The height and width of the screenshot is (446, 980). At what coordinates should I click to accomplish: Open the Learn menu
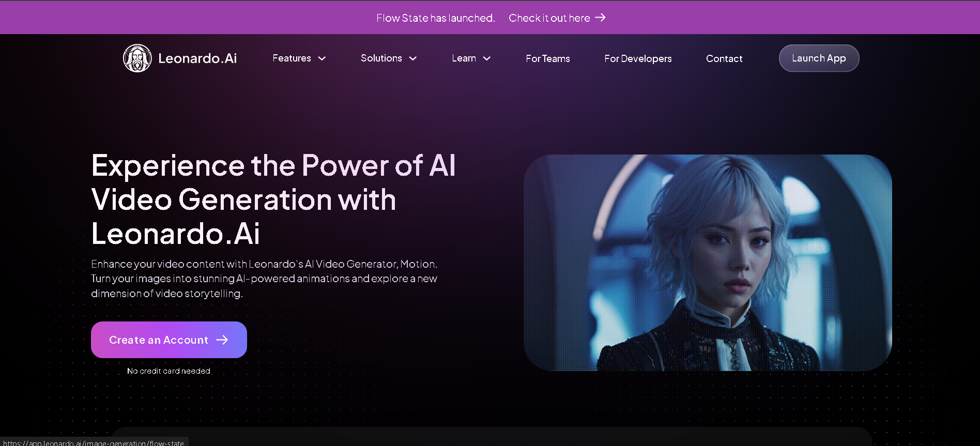point(464,58)
